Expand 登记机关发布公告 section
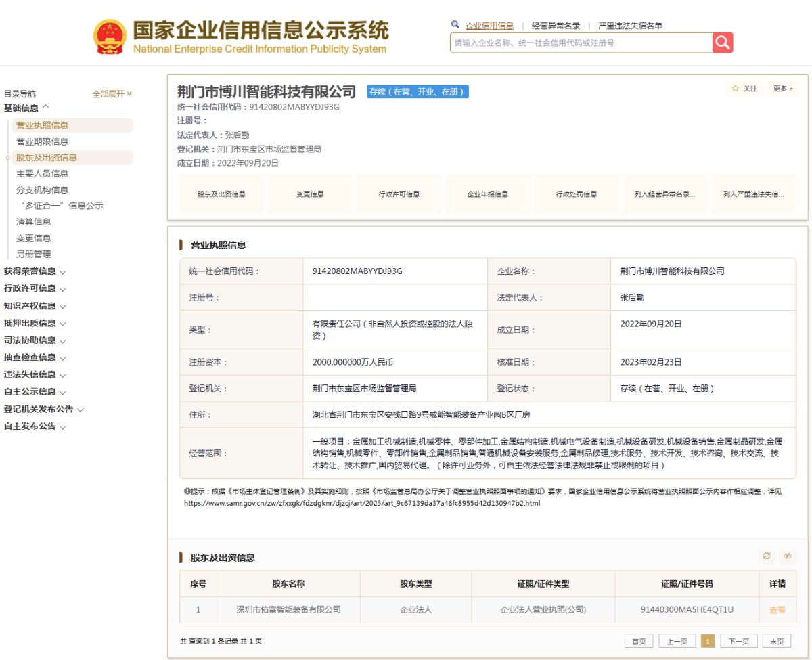 click(x=44, y=410)
